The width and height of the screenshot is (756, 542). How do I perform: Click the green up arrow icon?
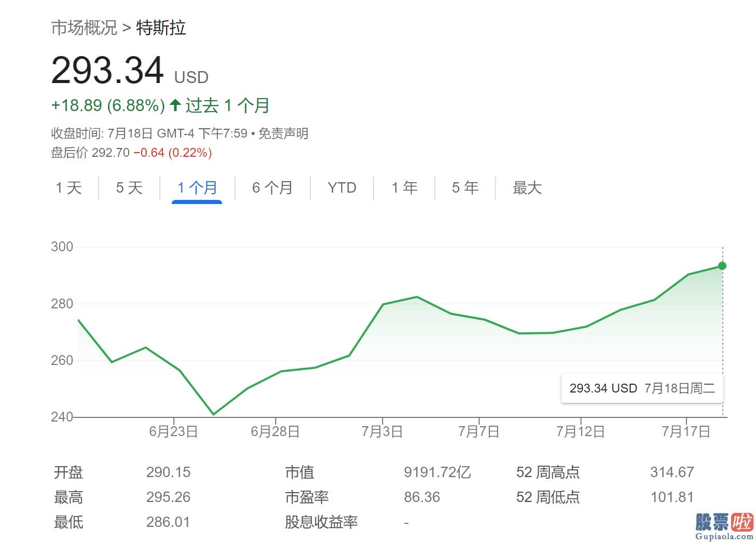(x=175, y=105)
